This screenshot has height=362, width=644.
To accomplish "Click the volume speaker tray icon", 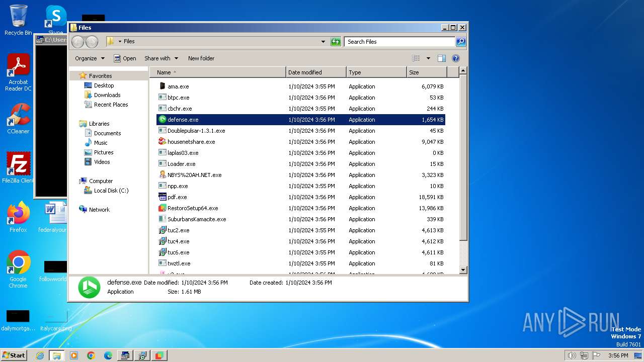I will (572, 355).
